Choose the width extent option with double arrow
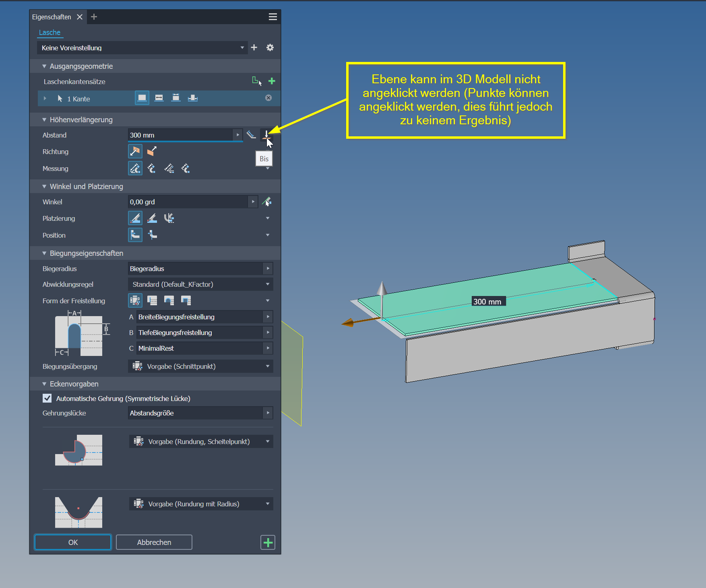This screenshot has height=588, width=706. [159, 98]
